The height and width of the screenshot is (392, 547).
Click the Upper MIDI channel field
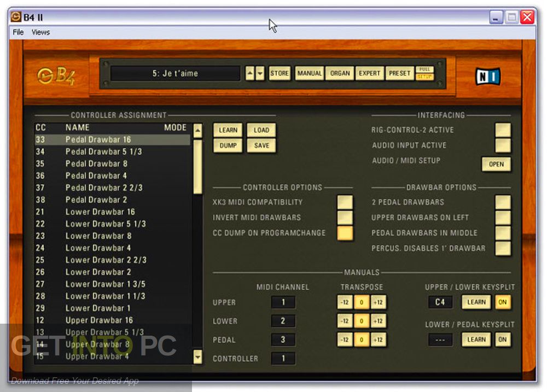pyautogui.click(x=283, y=302)
